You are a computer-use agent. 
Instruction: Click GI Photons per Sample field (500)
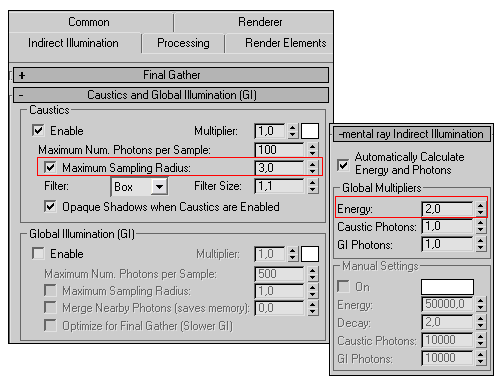[280, 274]
